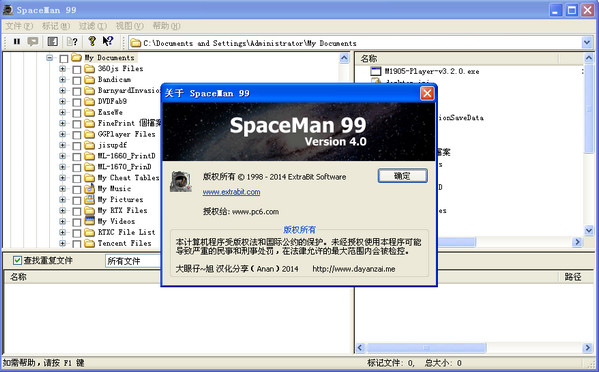Image resolution: width=599 pixels, height=372 pixels.
Task: Open the 所有文件 filter combo box
Action: [132, 261]
